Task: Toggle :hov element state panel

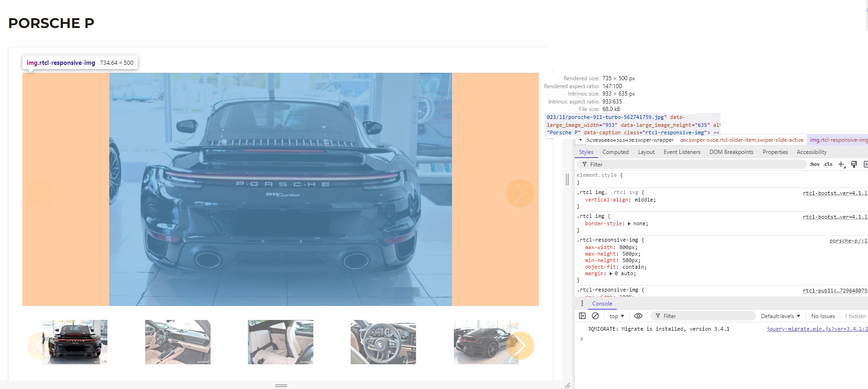Action: pyautogui.click(x=814, y=164)
